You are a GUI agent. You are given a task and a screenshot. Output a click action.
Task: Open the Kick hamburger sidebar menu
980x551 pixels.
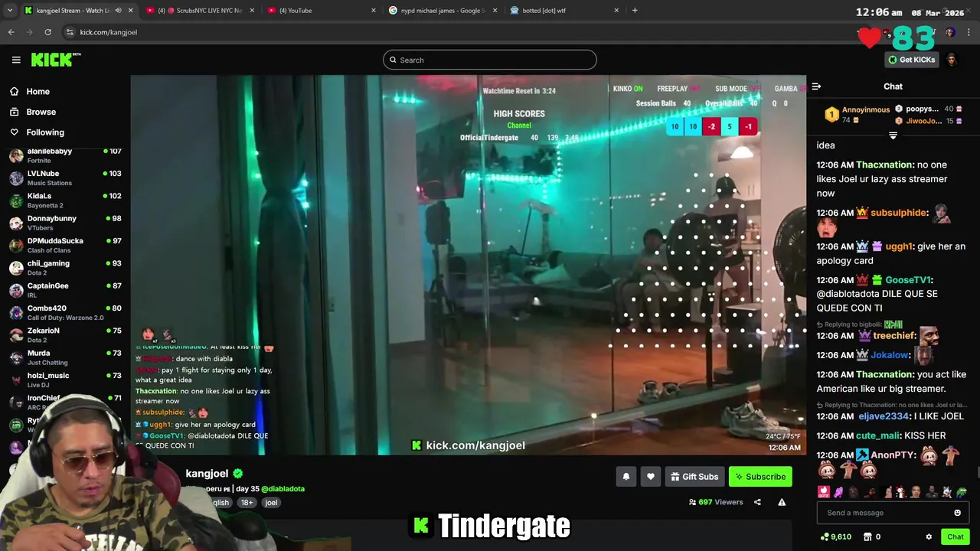click(x=16, y=60)
